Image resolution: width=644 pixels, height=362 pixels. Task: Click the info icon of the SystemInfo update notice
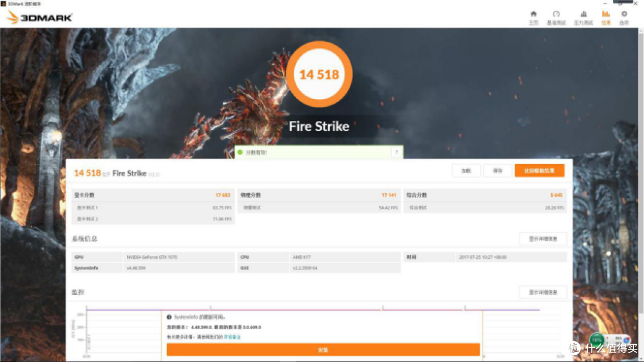tap(169, 317)
